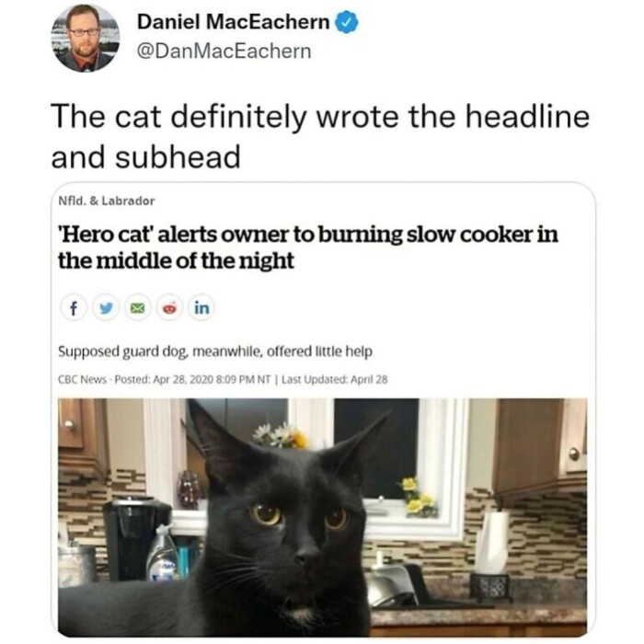Click the CBC News byline

82,379
